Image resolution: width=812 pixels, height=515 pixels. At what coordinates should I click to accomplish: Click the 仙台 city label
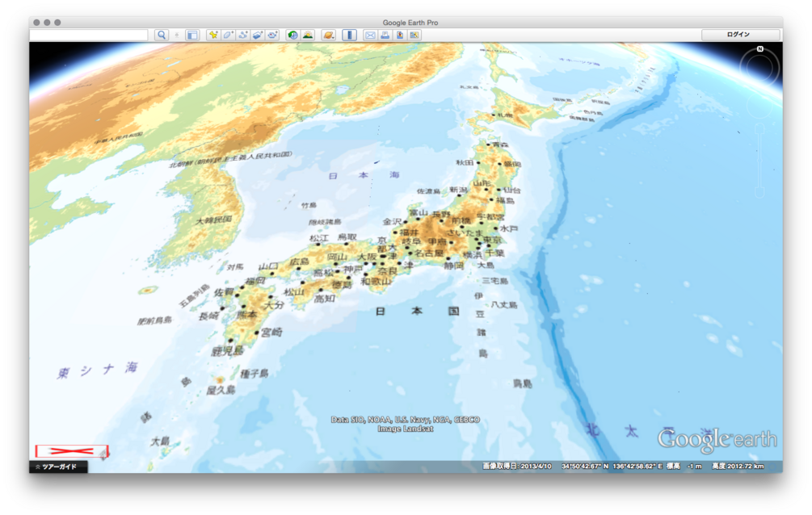[512, 190]
